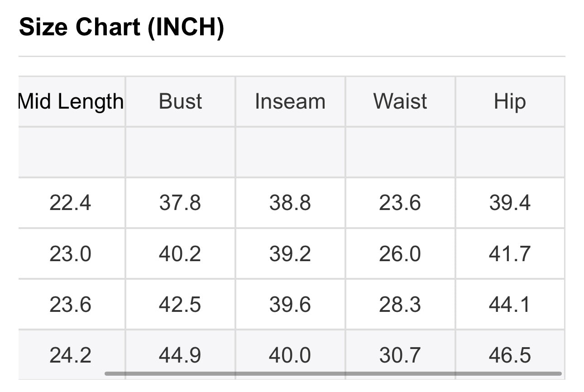The image size is (584, 392).
Task: Click the 28.3 waist value
Action: pos(400,304)
